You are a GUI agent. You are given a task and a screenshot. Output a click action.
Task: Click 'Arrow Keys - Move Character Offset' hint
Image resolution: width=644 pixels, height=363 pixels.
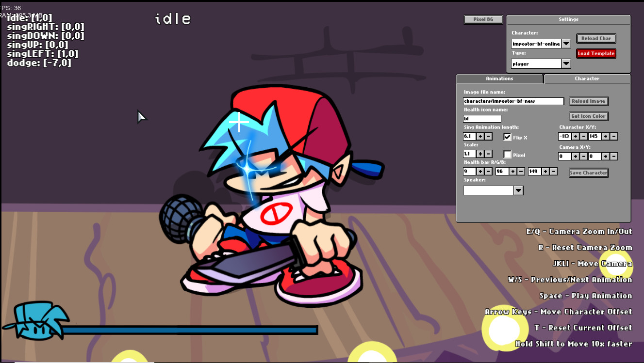559,312
